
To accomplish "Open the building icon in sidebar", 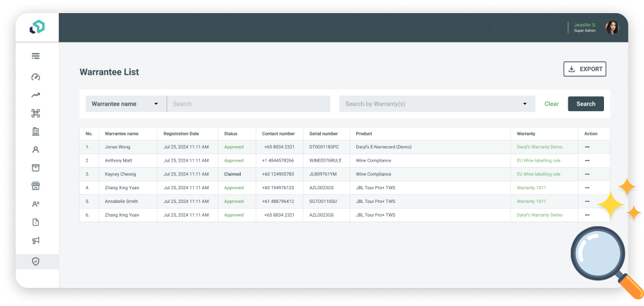I will point(36,131).
